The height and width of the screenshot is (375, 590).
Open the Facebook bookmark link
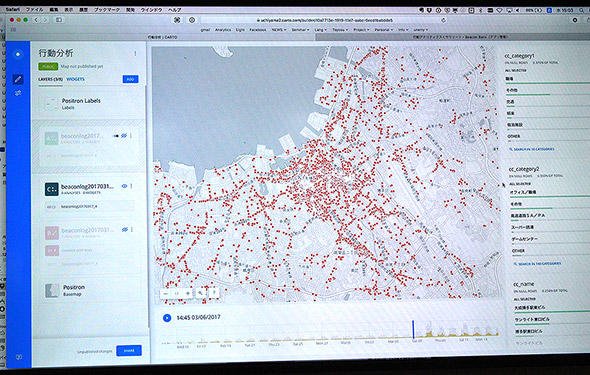tap(258, 29)
